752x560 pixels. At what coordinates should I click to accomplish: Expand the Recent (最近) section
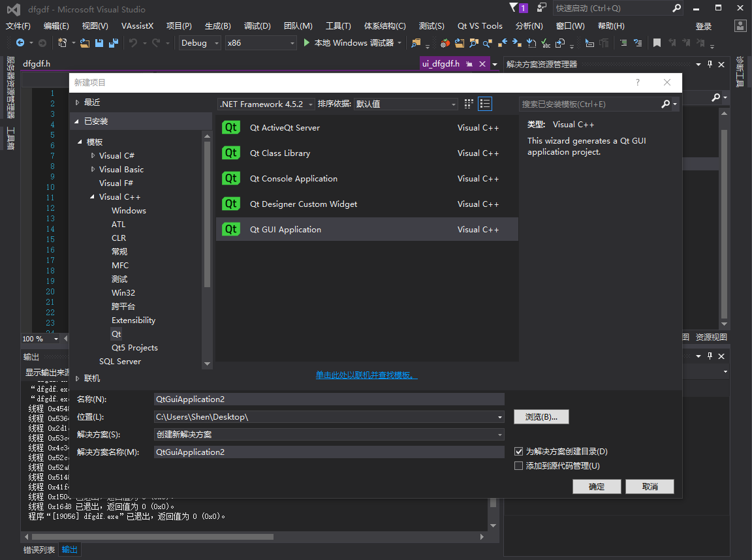[x=77, y=102]
